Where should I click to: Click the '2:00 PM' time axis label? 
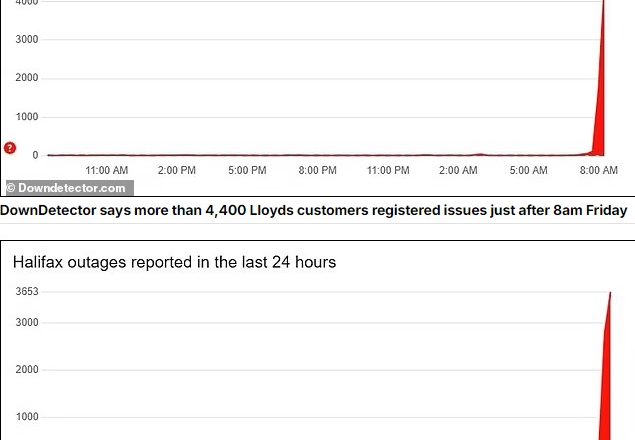pyautogui.click(x=177, y=170)
